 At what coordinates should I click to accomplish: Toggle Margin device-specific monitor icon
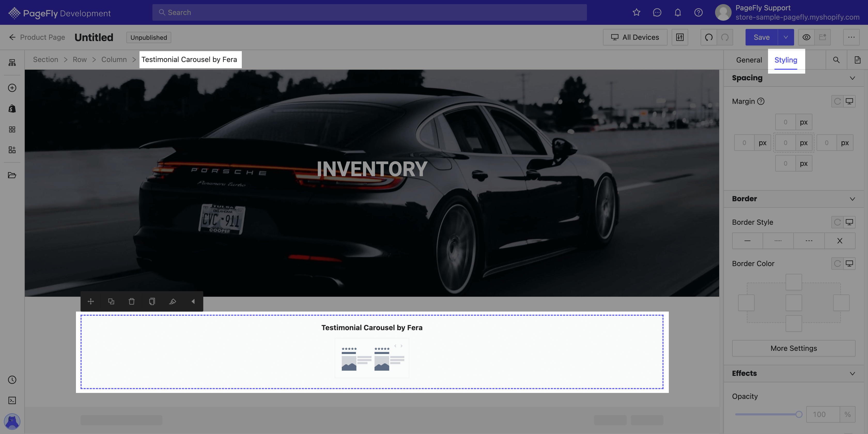point(849,102)
